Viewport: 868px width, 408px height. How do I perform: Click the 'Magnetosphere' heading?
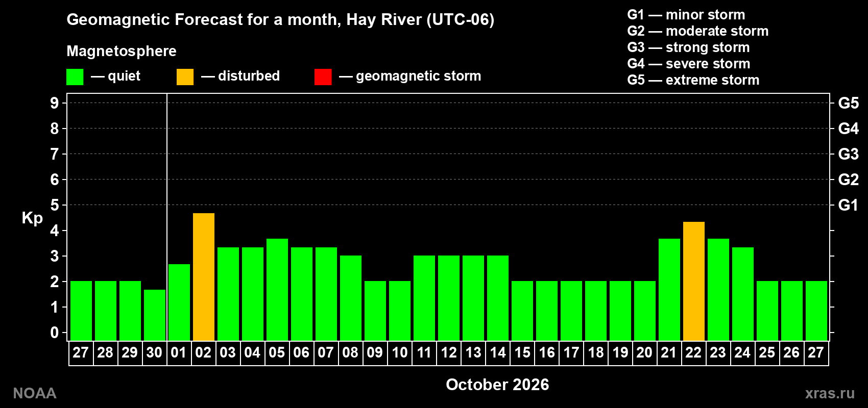coord(122,52)
